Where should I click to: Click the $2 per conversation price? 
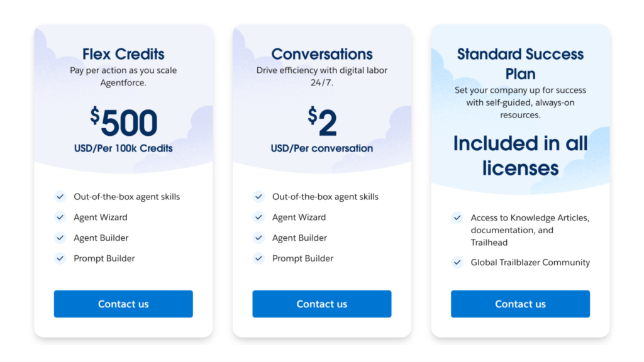click(x=323, y=122)
